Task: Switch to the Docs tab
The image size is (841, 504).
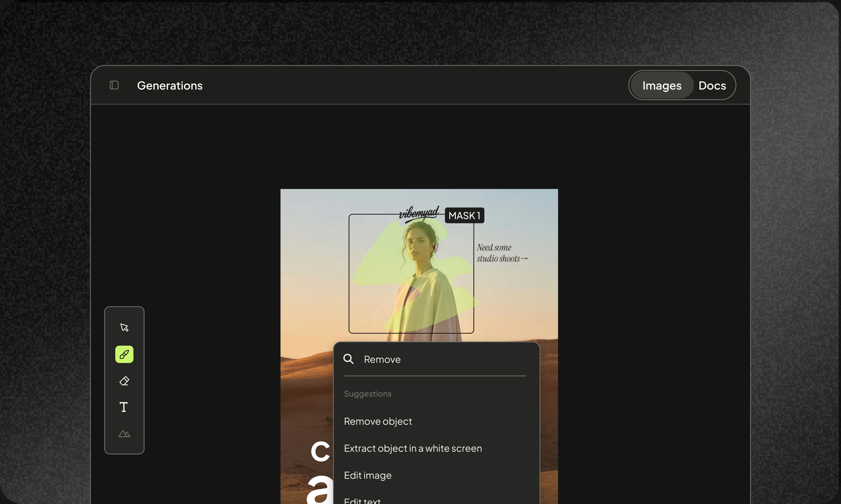Action: click(x=712, y=85)
